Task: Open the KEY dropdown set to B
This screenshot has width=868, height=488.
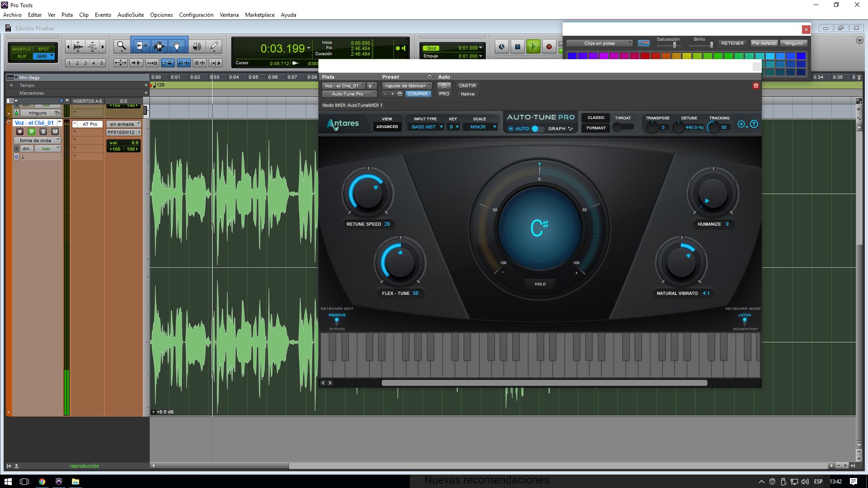Action: tap(454, 127)
